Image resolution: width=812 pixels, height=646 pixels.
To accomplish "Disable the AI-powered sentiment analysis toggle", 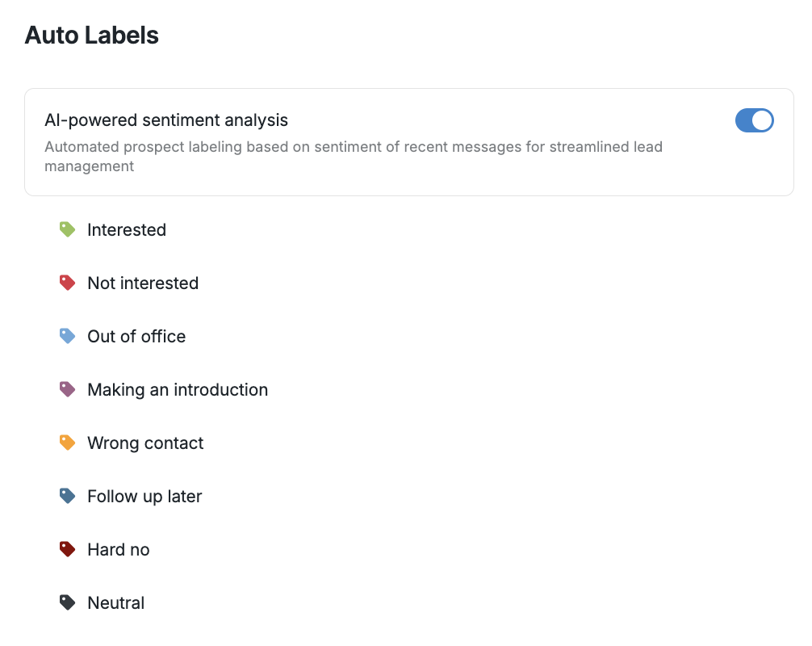I will click(754, 121).
